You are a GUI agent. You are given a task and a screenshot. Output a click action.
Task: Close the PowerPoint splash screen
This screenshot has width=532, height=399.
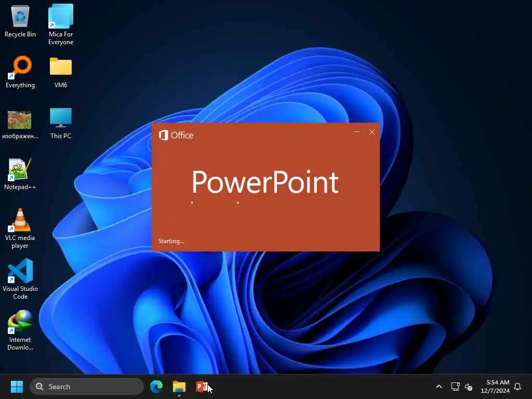pos(372,132)
